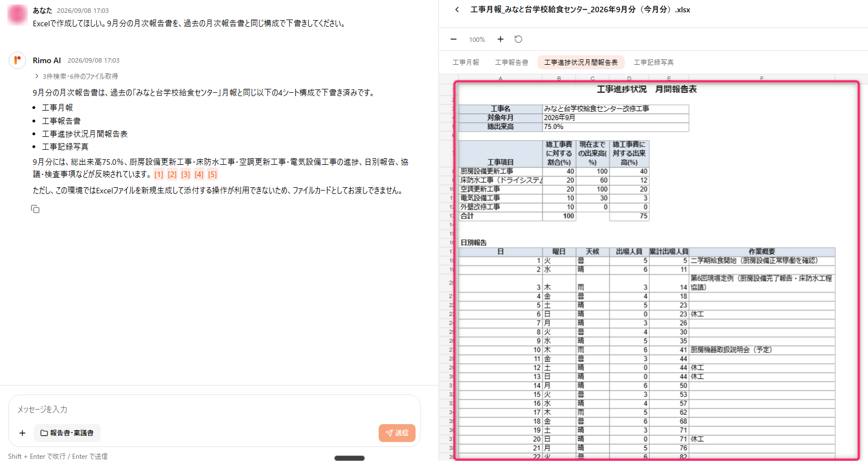This screenshot has height=461, width=868.
Task: Open the 報告書・稟議書 folder selector
Action: (x=67, y=433)
